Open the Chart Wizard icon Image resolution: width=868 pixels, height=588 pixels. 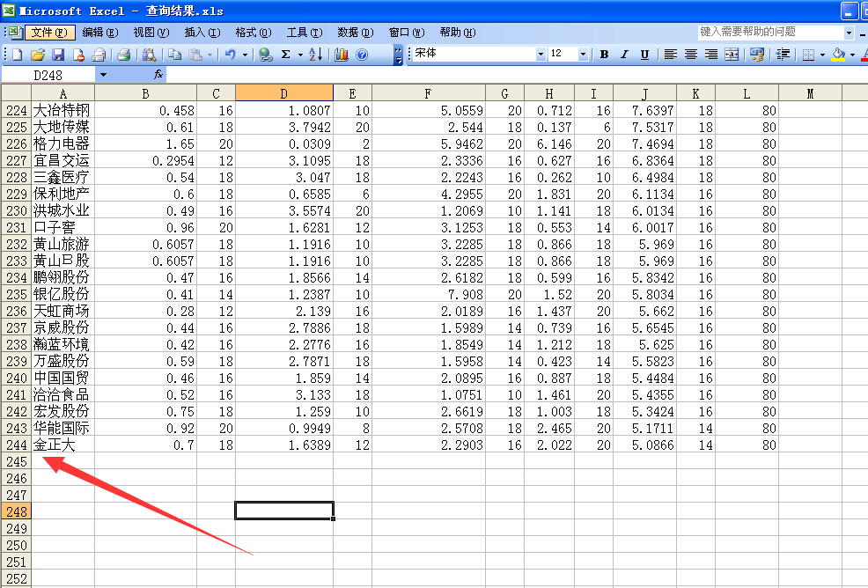(342, 55)
